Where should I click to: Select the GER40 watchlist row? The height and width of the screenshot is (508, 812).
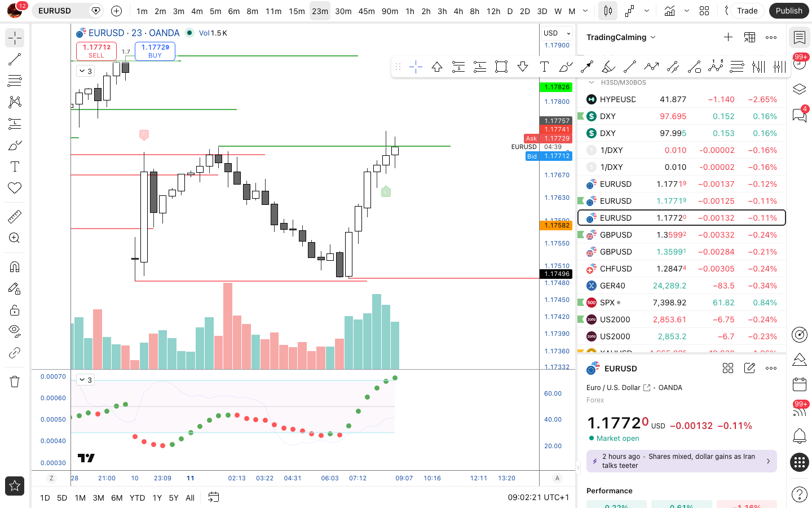(x=682, y=286)
